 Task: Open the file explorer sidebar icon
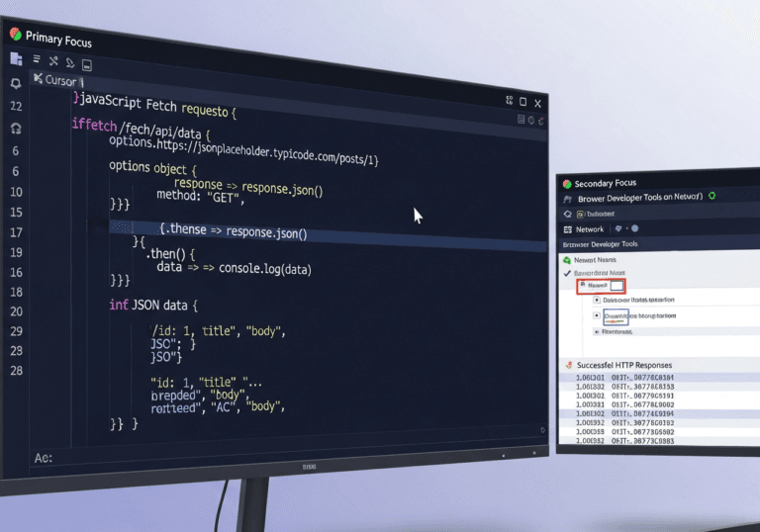point(16,58)
